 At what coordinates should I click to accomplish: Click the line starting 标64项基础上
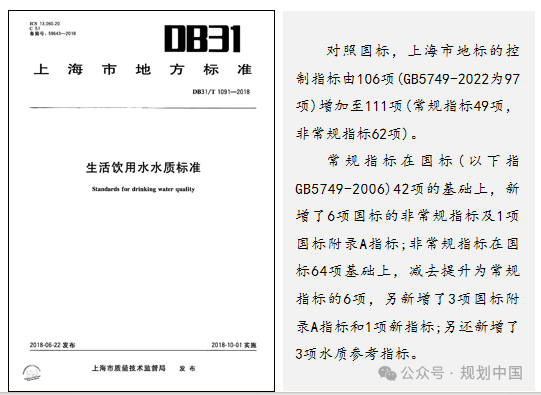407,271
